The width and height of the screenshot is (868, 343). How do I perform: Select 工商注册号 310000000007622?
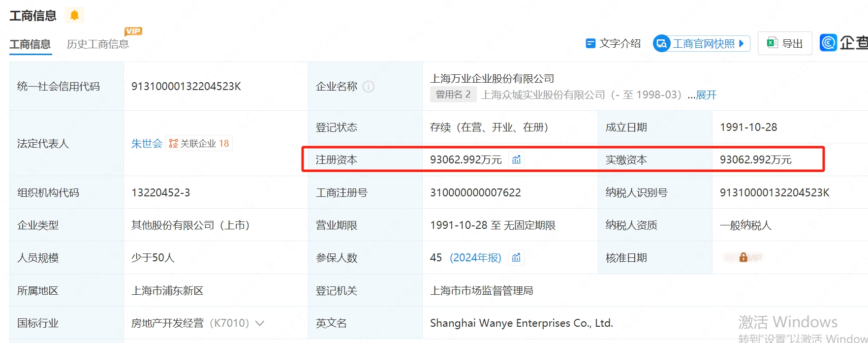pyautogui.click(x=475, y=192)
